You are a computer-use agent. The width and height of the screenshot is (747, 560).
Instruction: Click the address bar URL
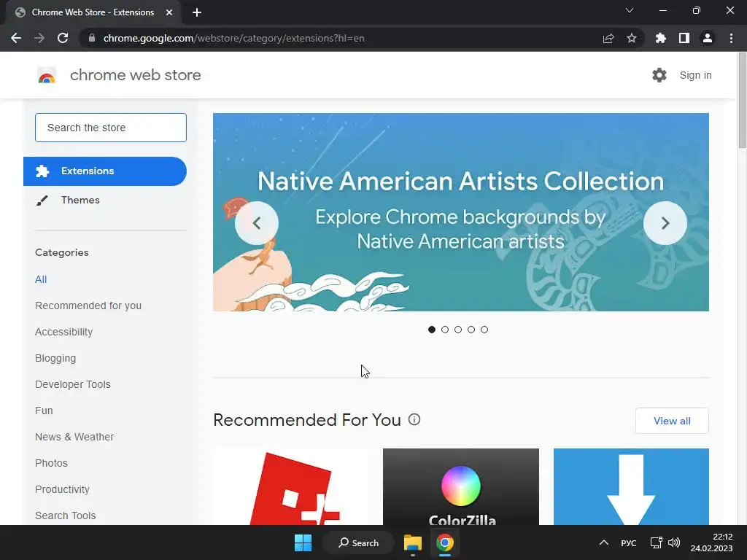coord(233,38)
